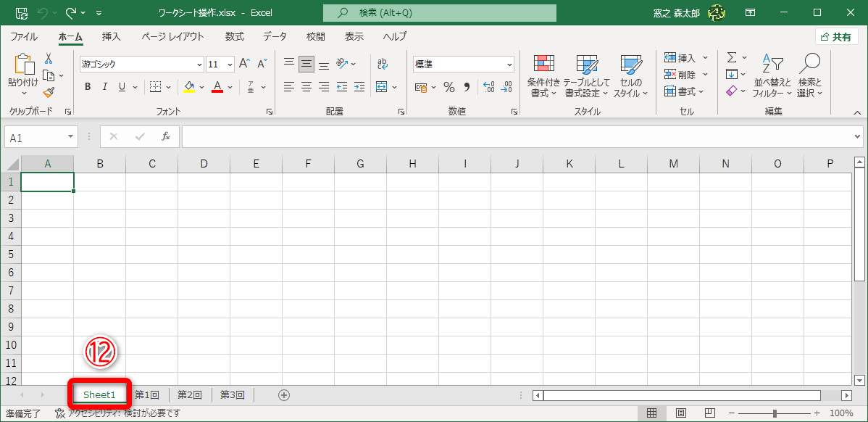868x422 pixels.
Task: Click the Format cells button (書式)
Action: pos(681,91)
